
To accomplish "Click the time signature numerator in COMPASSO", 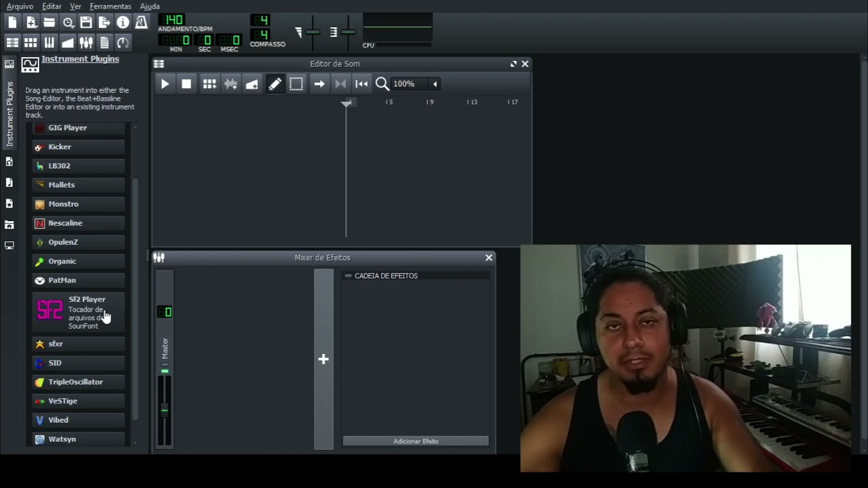I will point(260,20).
